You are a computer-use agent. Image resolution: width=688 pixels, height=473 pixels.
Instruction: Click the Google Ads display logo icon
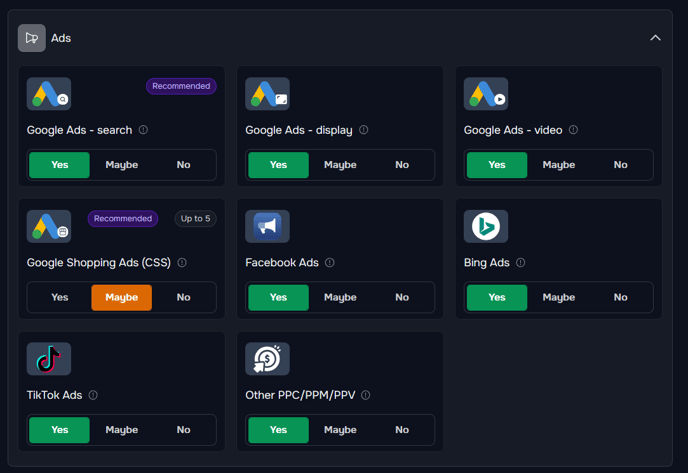(x=267, y=94)
